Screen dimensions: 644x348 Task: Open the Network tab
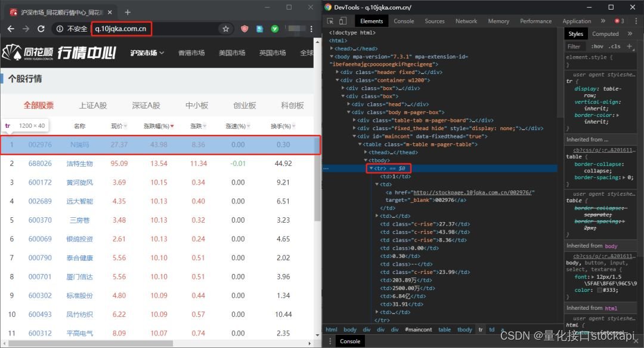(x=466, y=21)
